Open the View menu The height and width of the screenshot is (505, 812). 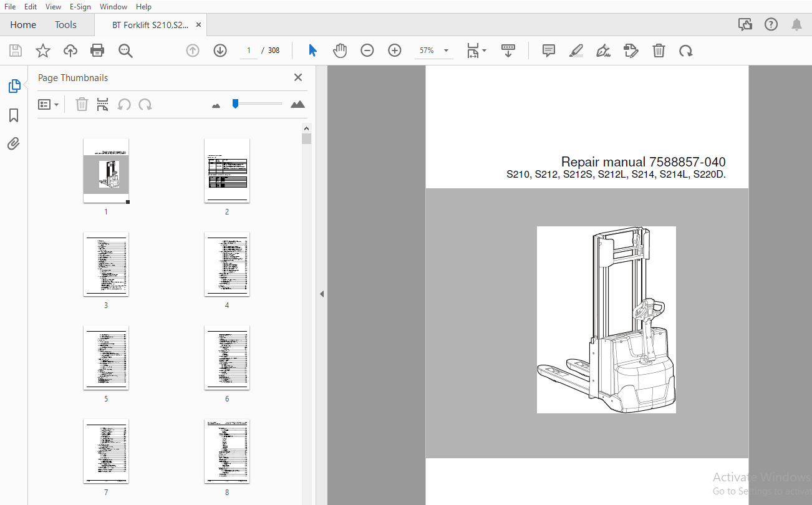[x=54, y=6]
